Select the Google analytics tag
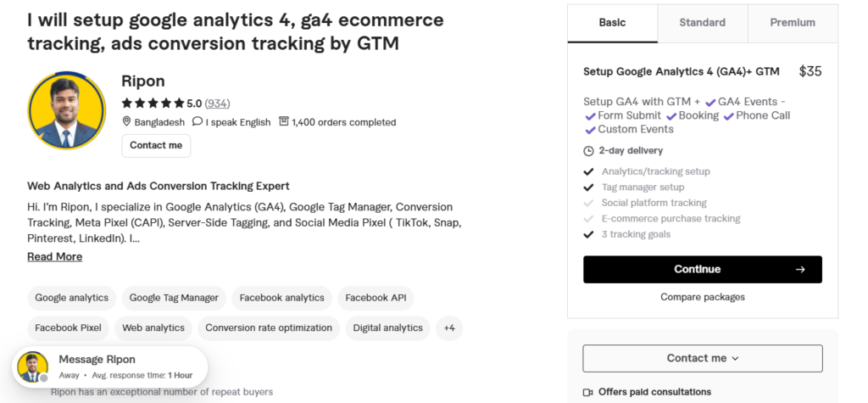Image resolution: width=868 pixels, height=403 pixels. point(72,298)
